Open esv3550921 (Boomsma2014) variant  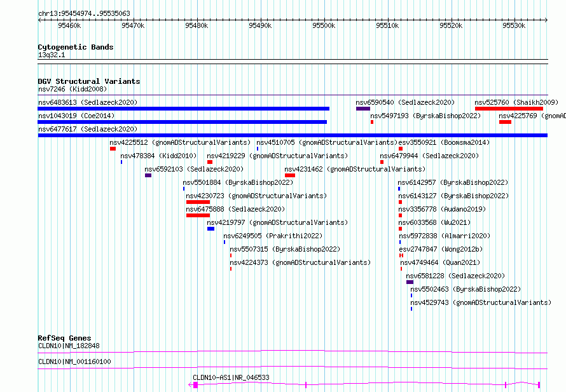coord(444,142)
